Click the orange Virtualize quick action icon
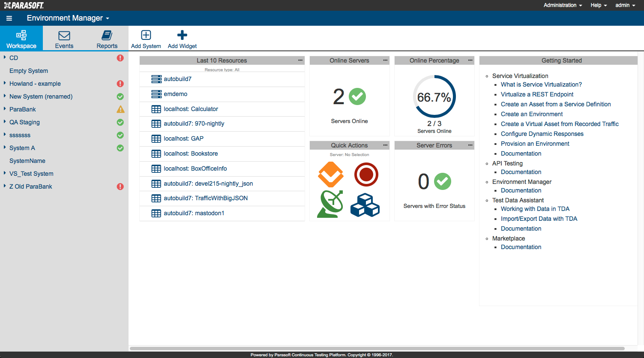Screen dimensions: 644x358 (x=331, y=174)
